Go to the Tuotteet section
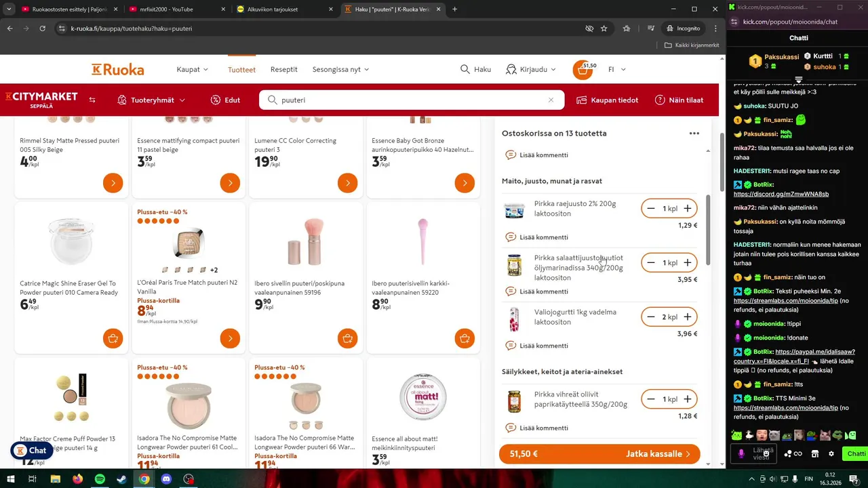This screenshot has width=868, height=488. pos(241,69)
